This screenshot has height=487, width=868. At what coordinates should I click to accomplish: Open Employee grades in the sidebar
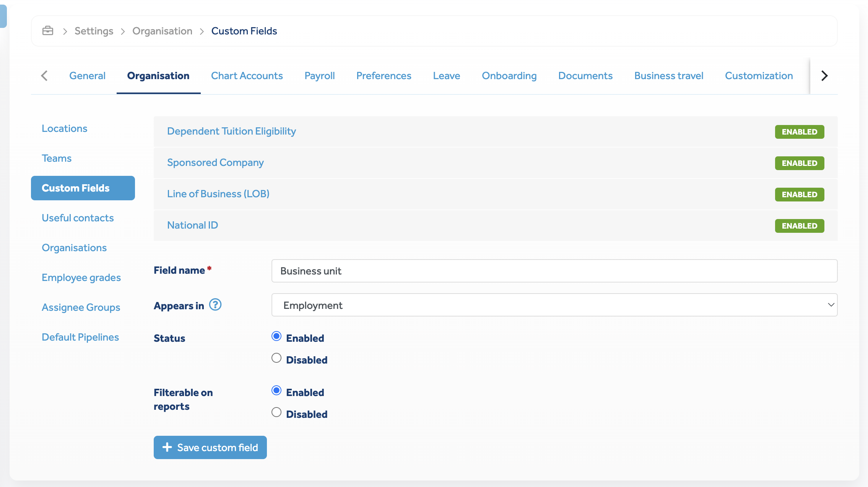pyautogui.click(x=81, y=278)
